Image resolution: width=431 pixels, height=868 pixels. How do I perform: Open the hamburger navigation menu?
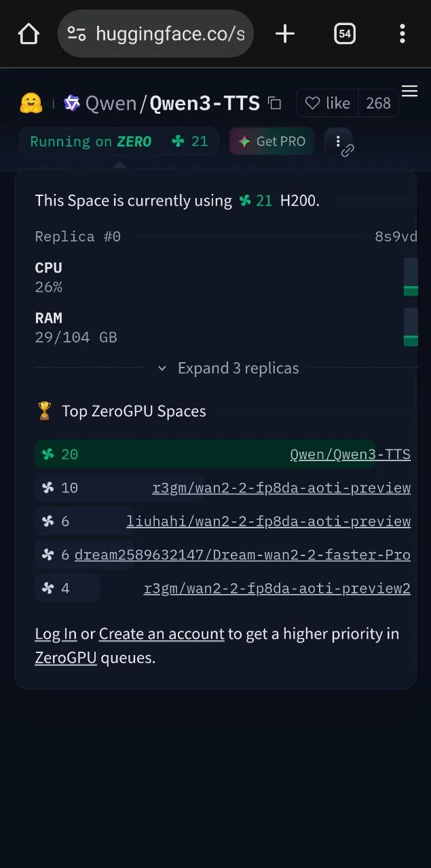(x=409, y=91)
